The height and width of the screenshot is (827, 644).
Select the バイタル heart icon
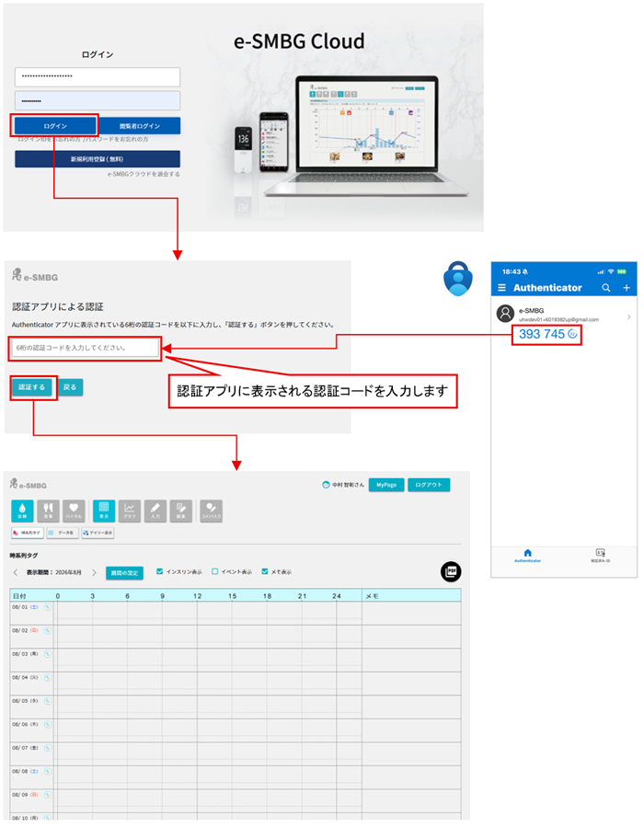click(74, 511)
